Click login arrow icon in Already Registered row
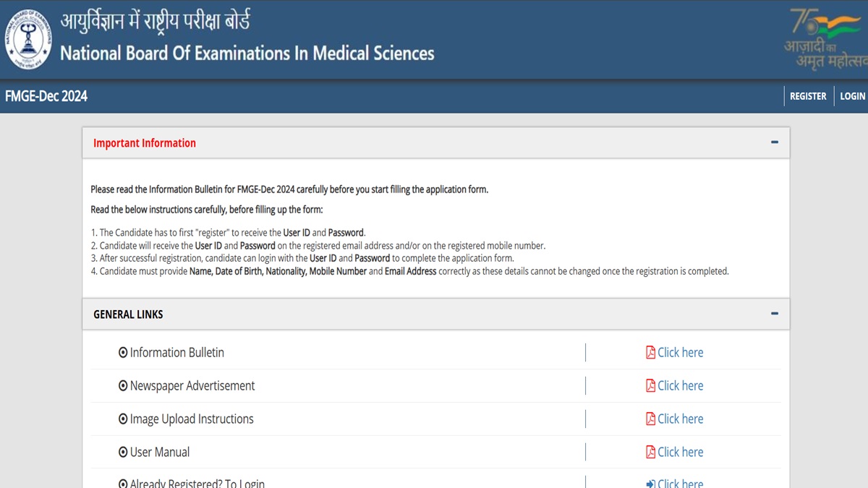This screenshot has height=488, width=868. [650, 484]
